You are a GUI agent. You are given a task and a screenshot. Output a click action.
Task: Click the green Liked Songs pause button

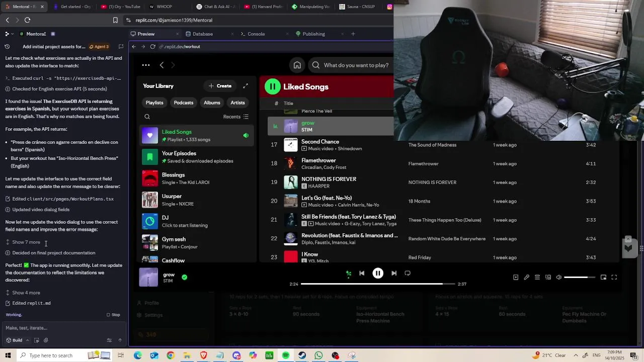coord(272,86)
